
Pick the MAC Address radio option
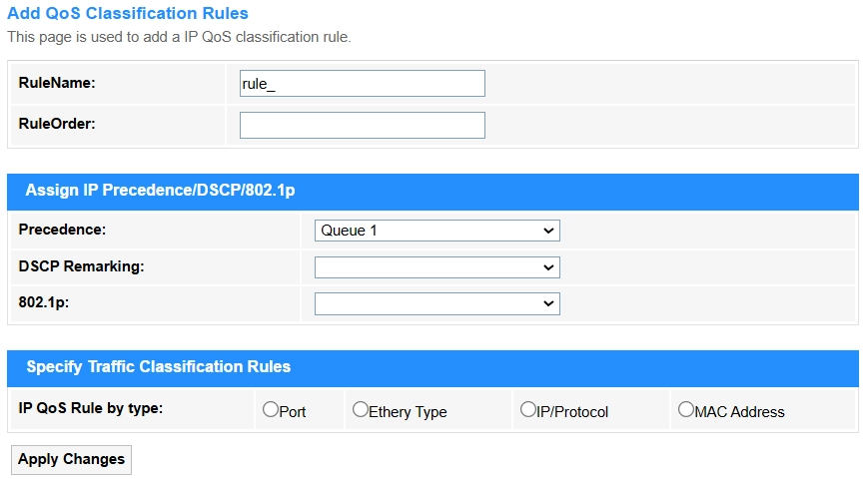tap(685, 410)
